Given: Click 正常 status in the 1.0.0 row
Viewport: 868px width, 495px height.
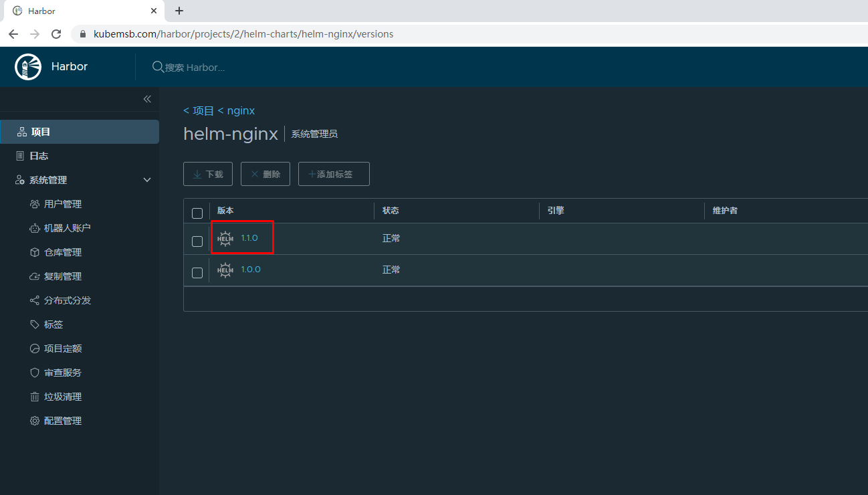Looking at the screenshot, I should coord(391,270).
